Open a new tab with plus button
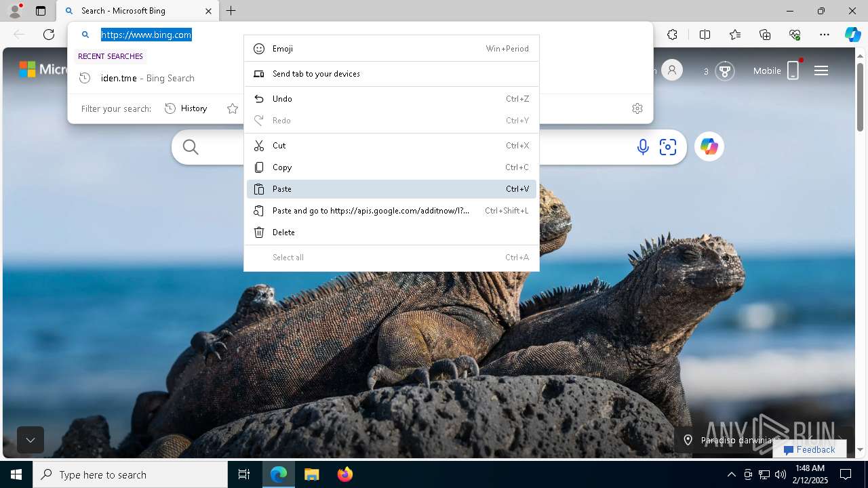 click(231, 11)
